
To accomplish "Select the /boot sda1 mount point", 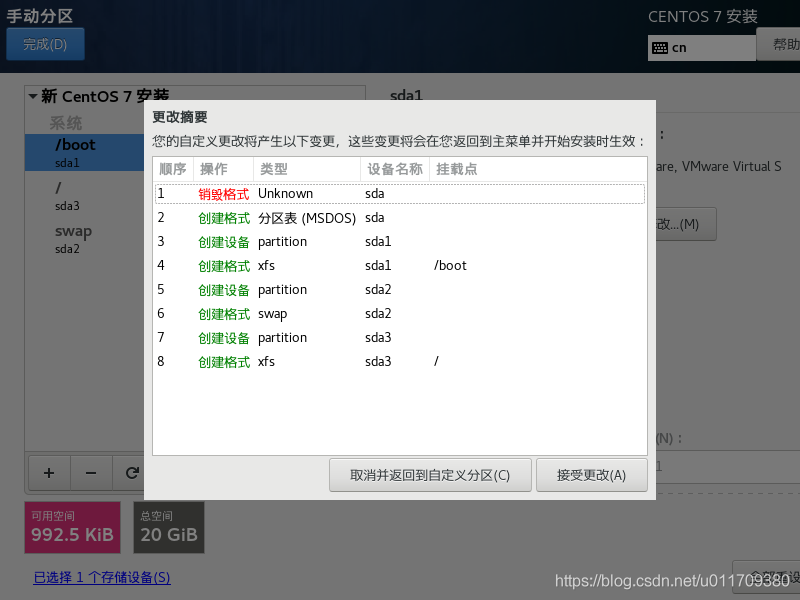I will (85, 153).
